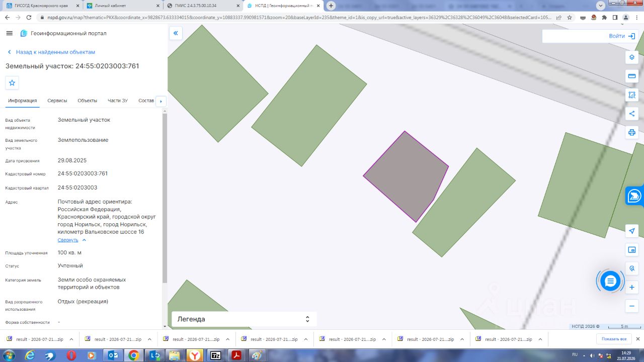Screen dimensions: 644x362
Task: Open Yandex Browser from the taskbar
Action: click(195, 355)
